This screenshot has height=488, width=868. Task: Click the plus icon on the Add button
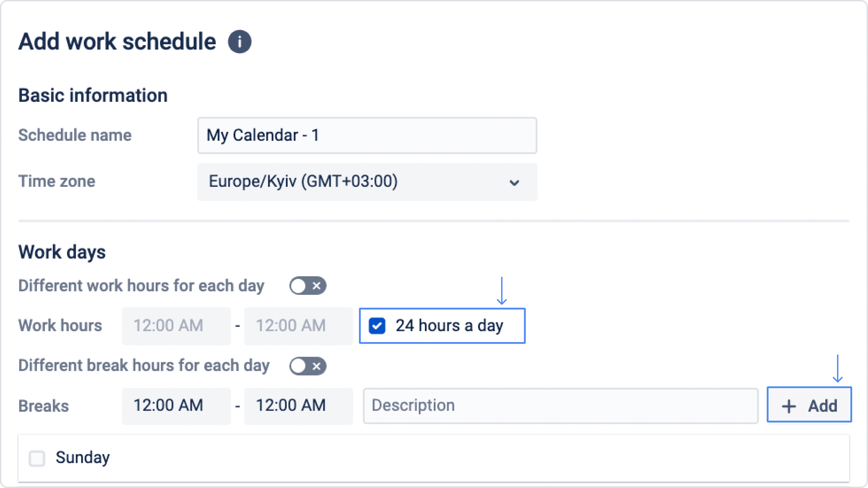788,406
